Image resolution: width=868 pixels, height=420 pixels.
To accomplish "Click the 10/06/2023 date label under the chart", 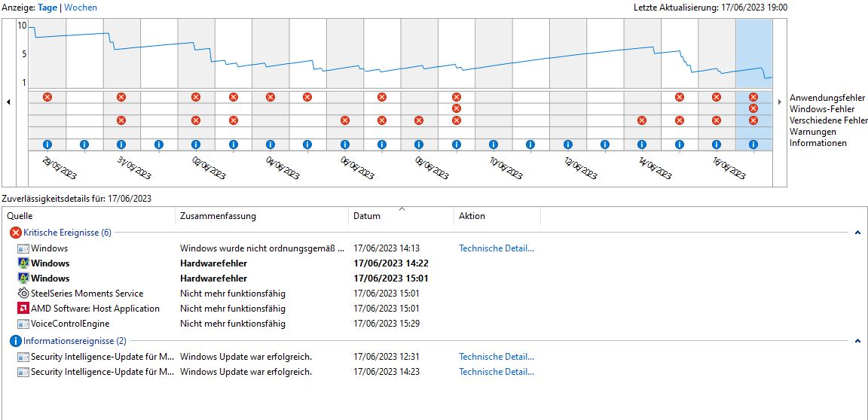I will pos(506,167).
